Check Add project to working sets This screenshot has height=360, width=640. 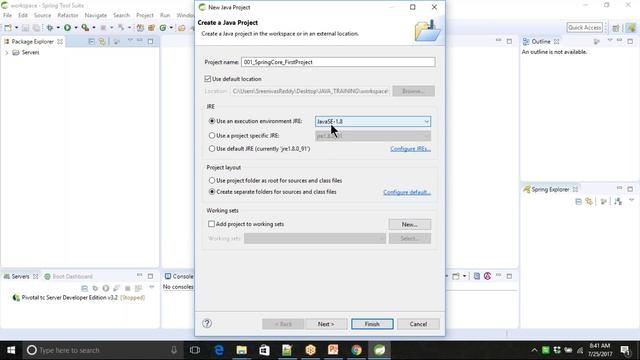tap(211, 224)
